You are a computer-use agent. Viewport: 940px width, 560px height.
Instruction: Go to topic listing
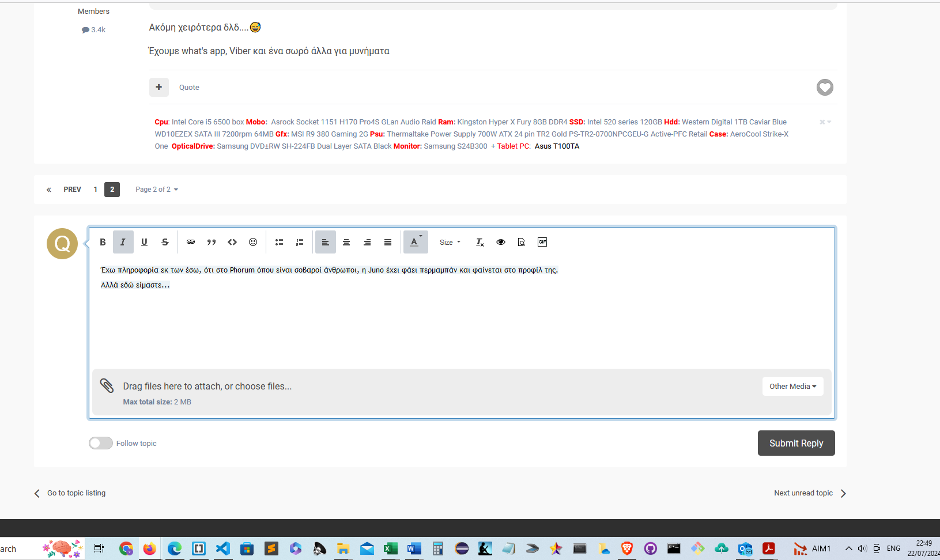coord(70,493)
